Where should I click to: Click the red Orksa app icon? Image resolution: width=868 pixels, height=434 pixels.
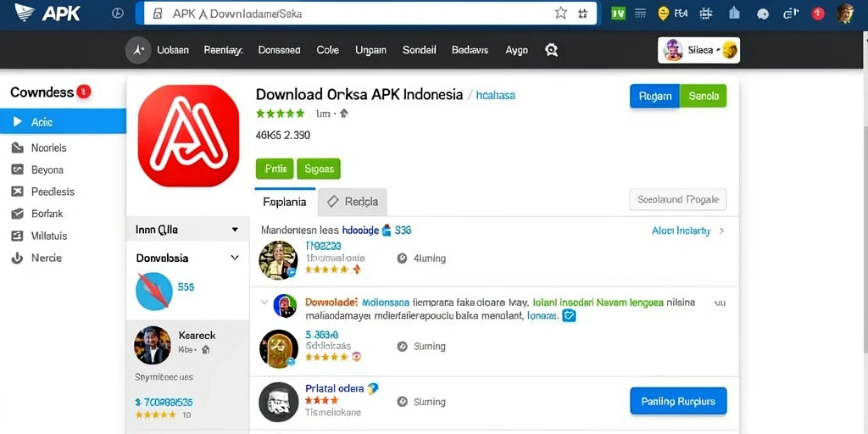click(188, 136)
